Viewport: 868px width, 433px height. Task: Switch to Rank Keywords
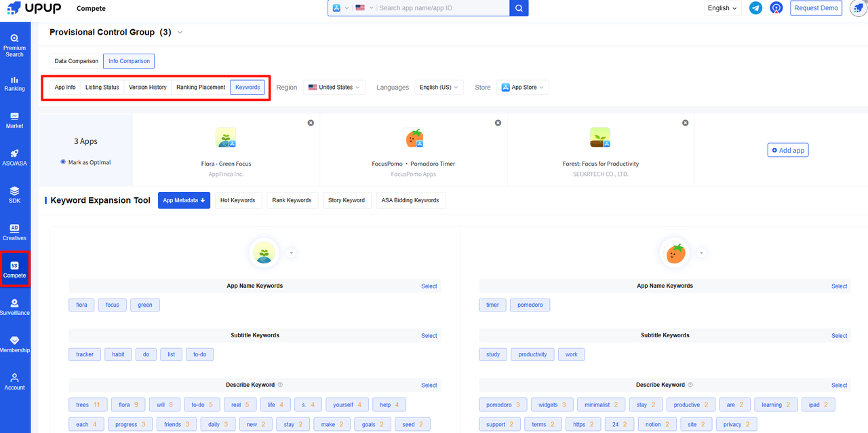(292, 200)
